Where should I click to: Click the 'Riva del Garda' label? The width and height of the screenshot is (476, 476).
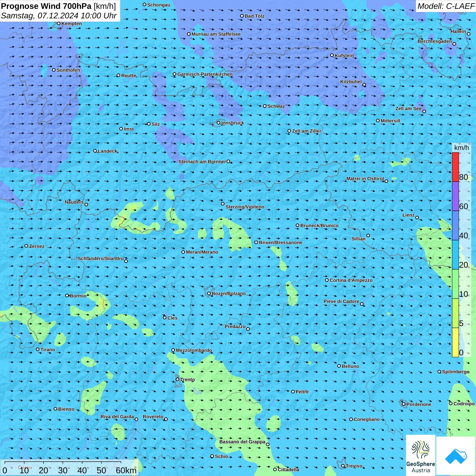click(117, 417)
